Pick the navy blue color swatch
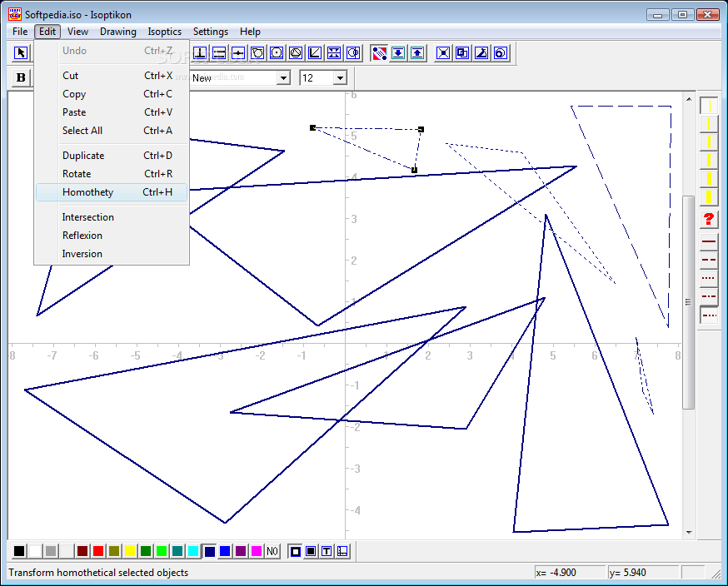Image resolution: width=728 pixels, height=586 pixels. click(x=209, y=551)
